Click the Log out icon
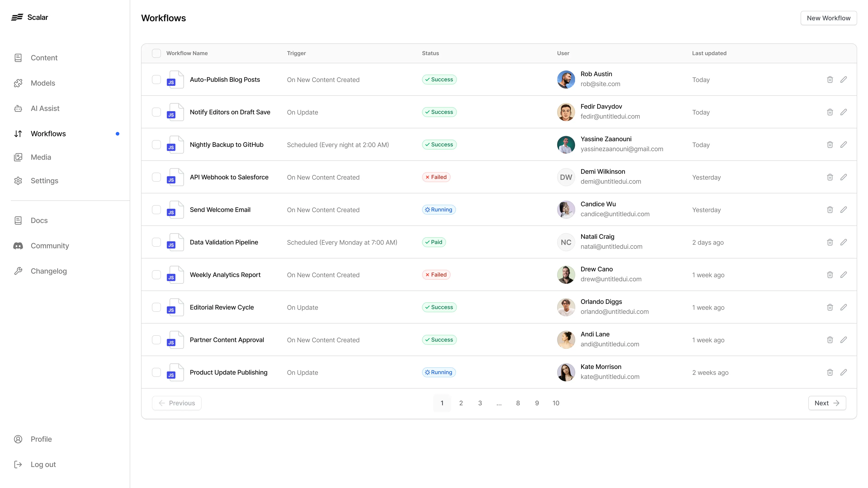This screenshot has height=488, width=868. coord(18,465)
